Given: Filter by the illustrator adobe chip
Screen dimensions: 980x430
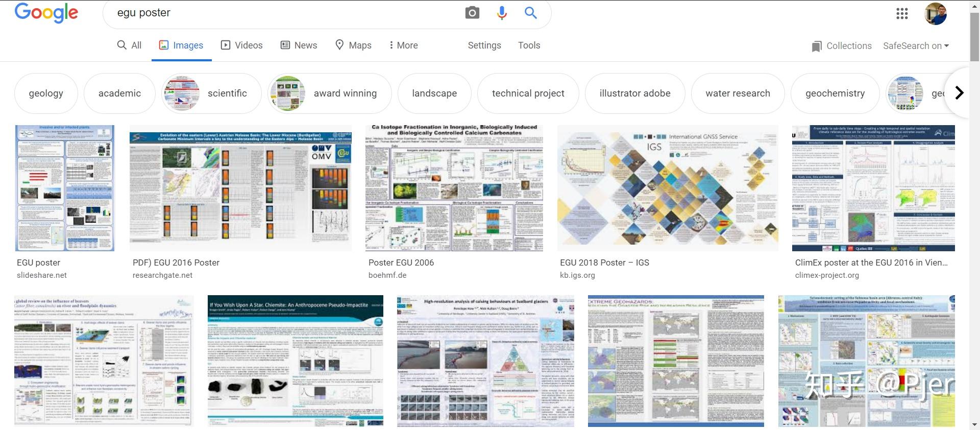Looking at the screenshot, I should coord(635,93).
